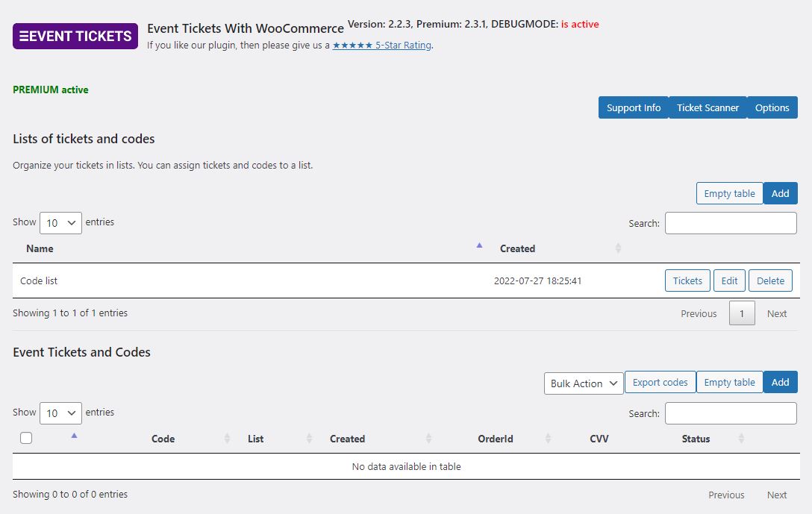Empty the lists table

coord(729,194)
